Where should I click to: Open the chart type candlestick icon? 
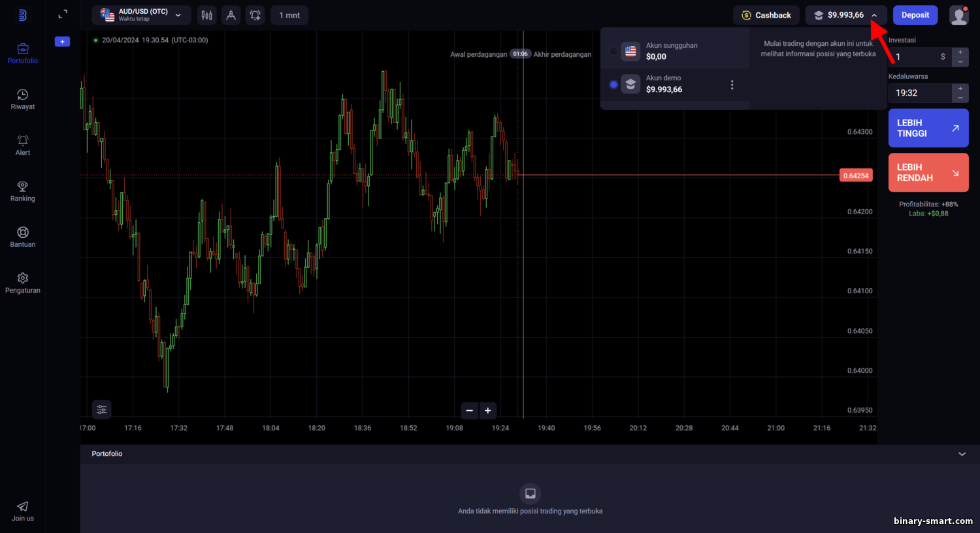coord(206,15)
